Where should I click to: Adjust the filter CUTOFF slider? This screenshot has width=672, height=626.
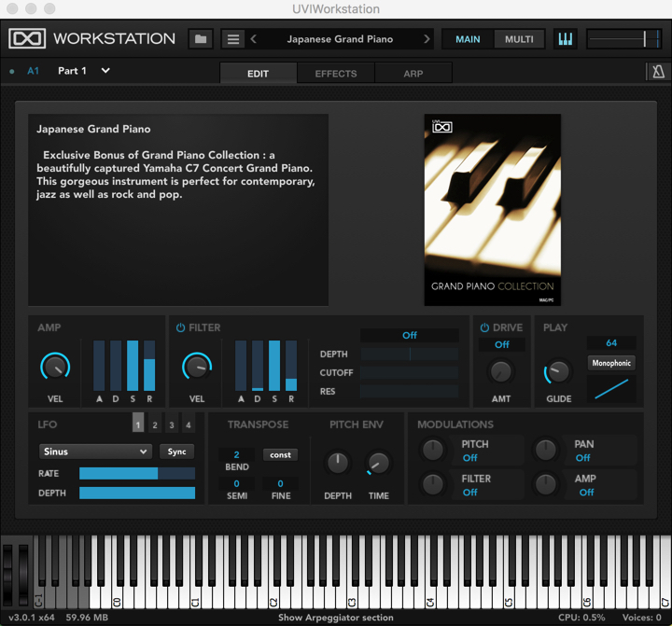click(410, 373)
